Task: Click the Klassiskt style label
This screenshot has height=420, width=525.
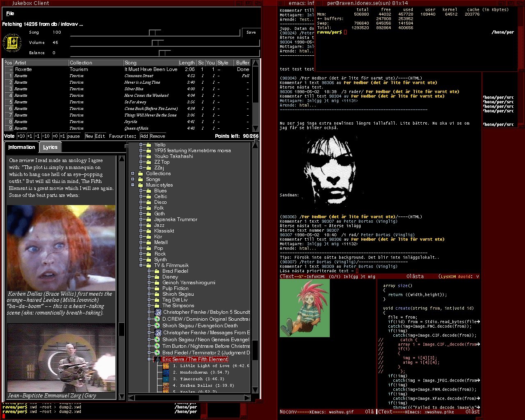Action: [x=164, y=231]
